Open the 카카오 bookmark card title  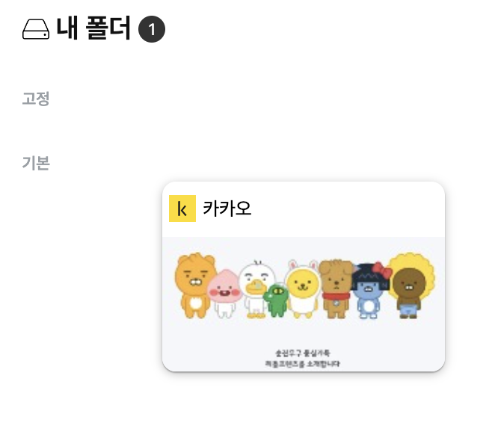227,209
